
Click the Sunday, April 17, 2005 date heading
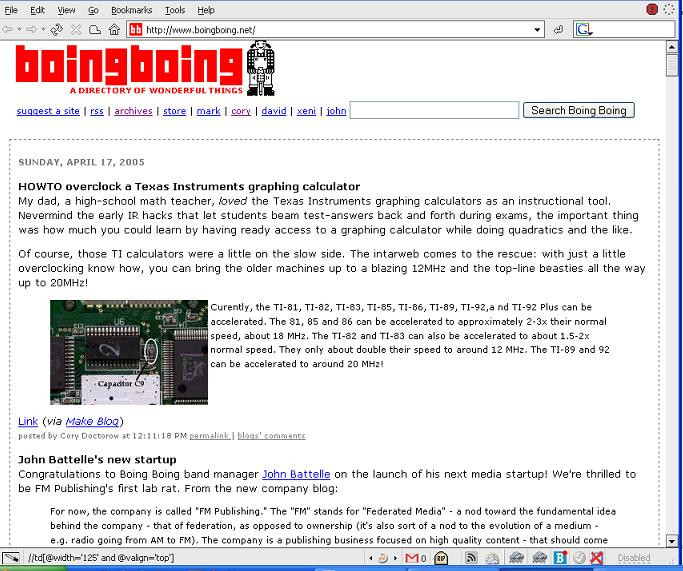click(x=81, y=162)
